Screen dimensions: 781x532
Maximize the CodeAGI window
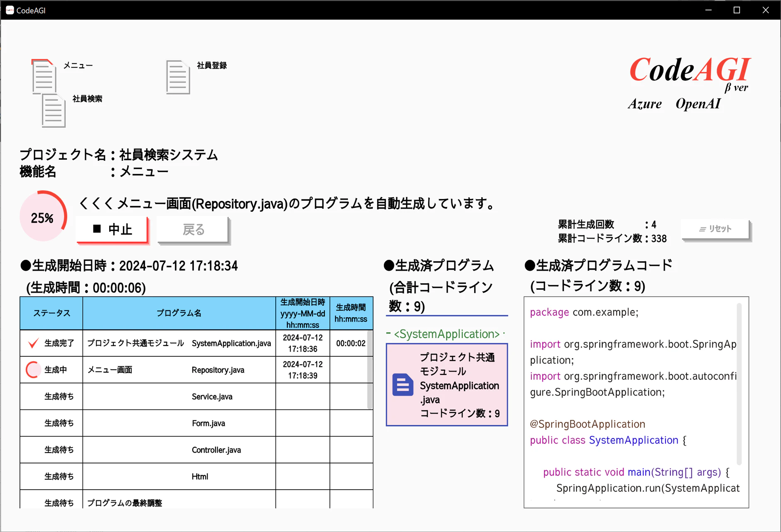[737, 10]
